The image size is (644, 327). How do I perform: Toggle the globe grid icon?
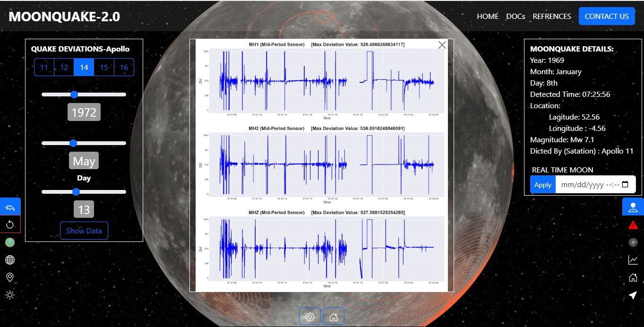[x=10, y=260]
